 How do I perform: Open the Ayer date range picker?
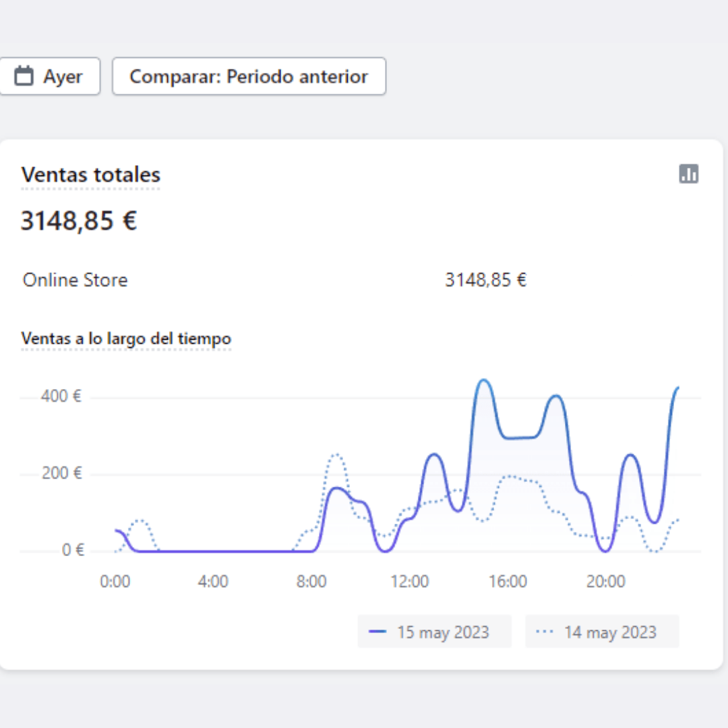pyautogui.click(x=49, y=76)
